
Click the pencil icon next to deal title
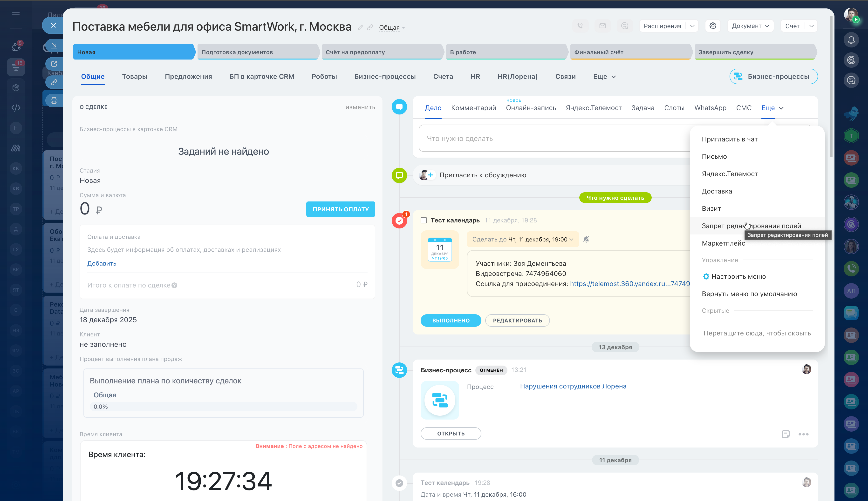[x=360, y=27]
